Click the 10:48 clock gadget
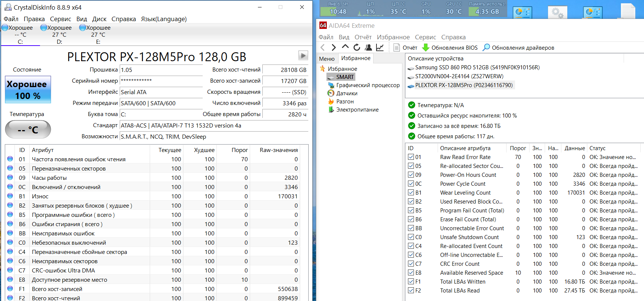Viewport: 644px width, 301px height. coord(338,9)
